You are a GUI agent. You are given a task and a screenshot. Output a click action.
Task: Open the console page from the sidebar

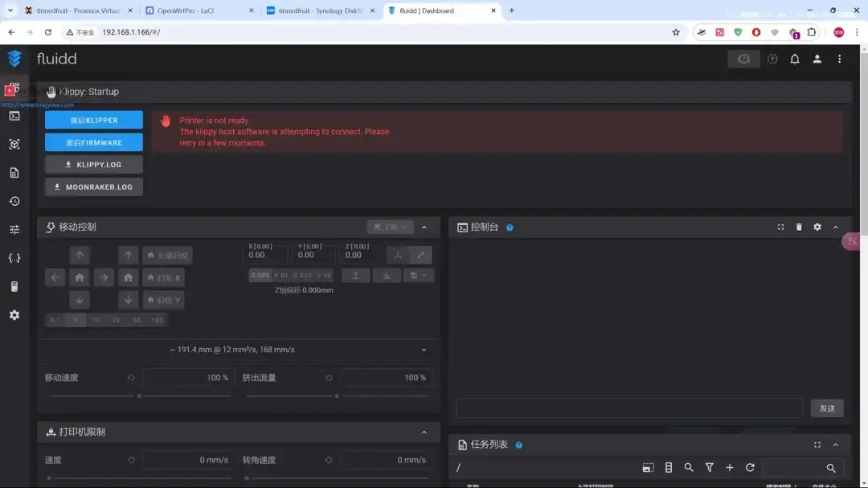14,116
